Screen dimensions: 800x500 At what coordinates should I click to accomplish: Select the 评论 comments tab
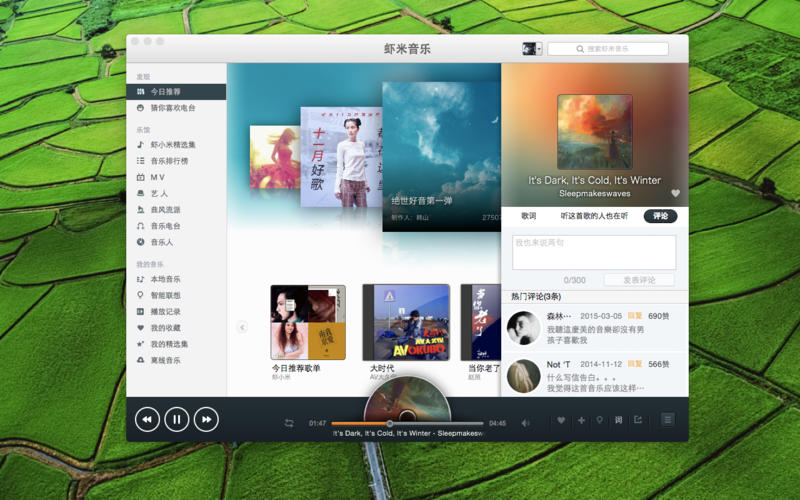click(660, 216)
